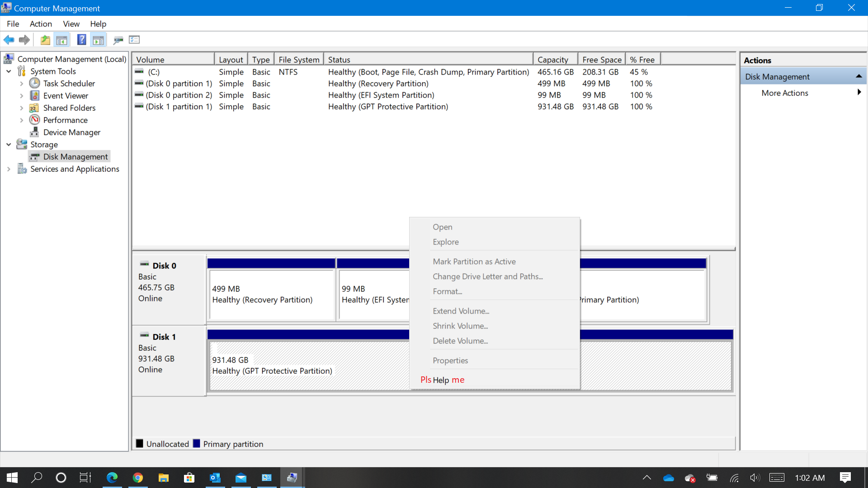Viewport: 868px width, 488px height.
Task: Select Services and Applications node
Action: [75, 169]
